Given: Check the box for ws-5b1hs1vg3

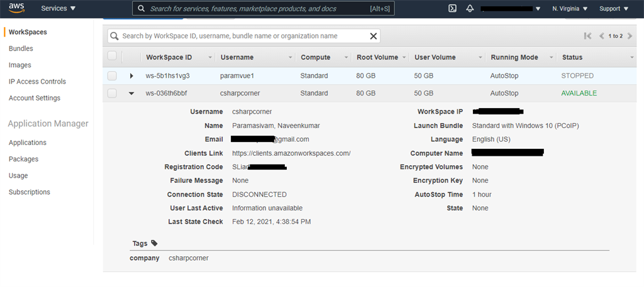Looking at the screenshot, I should (112, 76).
